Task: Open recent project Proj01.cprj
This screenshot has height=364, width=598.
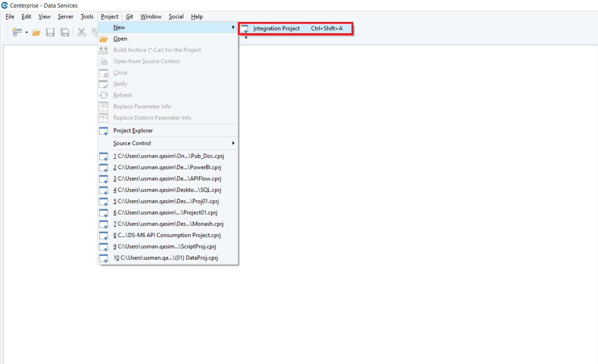Action: point(168,201)
